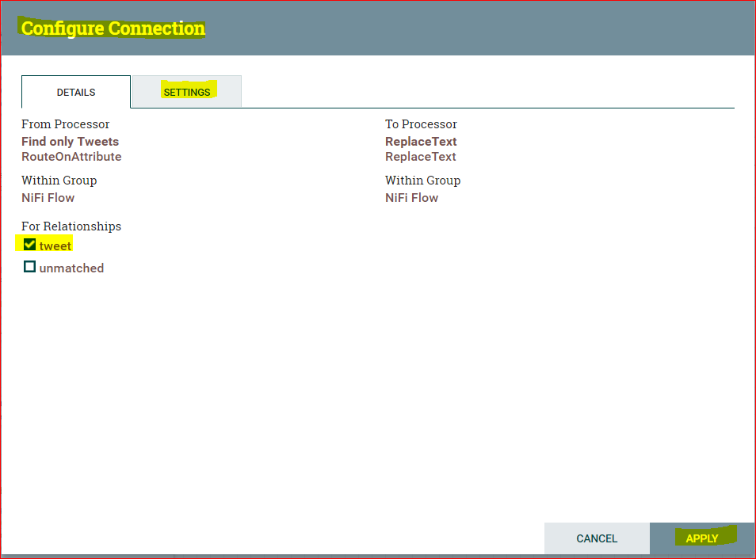Uncheck the tweet relationship checkbox
756x559 pixels.
pyautogui.click(x=29, y=245)
